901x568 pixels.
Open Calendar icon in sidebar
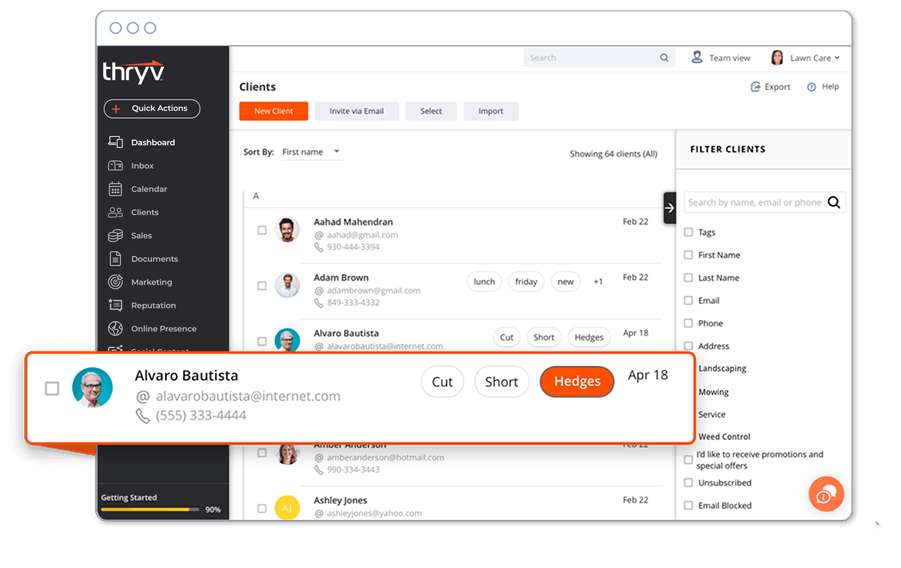(x=115, y=189)
